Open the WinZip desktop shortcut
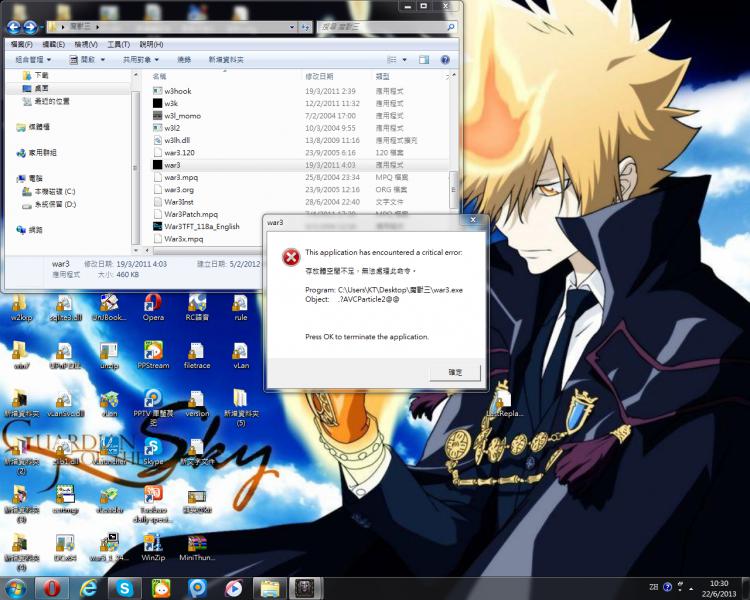Viewport: 750px width, 600px height. 152,545
